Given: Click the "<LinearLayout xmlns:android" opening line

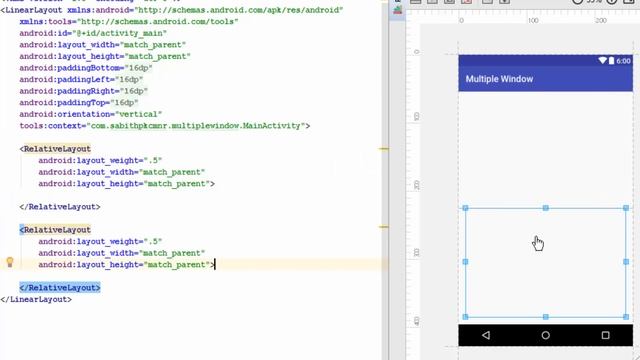Looking at the screenshot, I should [x=172, y=10].
